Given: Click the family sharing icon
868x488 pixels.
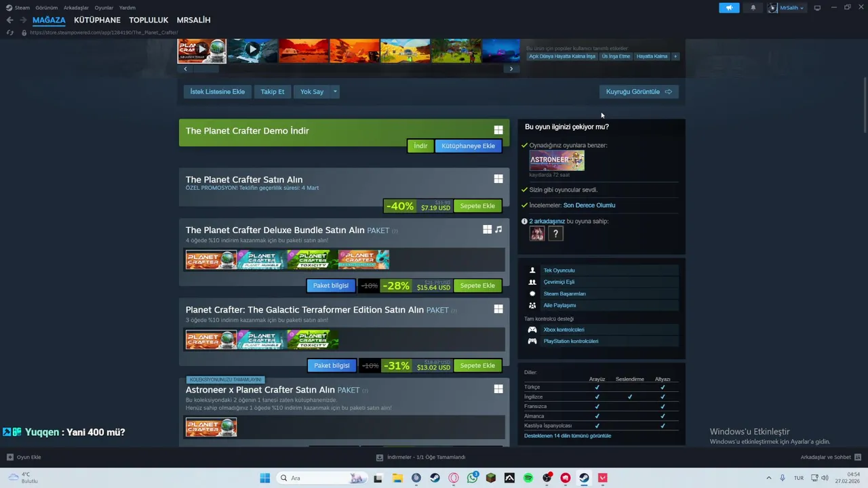Looking at the screenshot, I should pos(532,305).
